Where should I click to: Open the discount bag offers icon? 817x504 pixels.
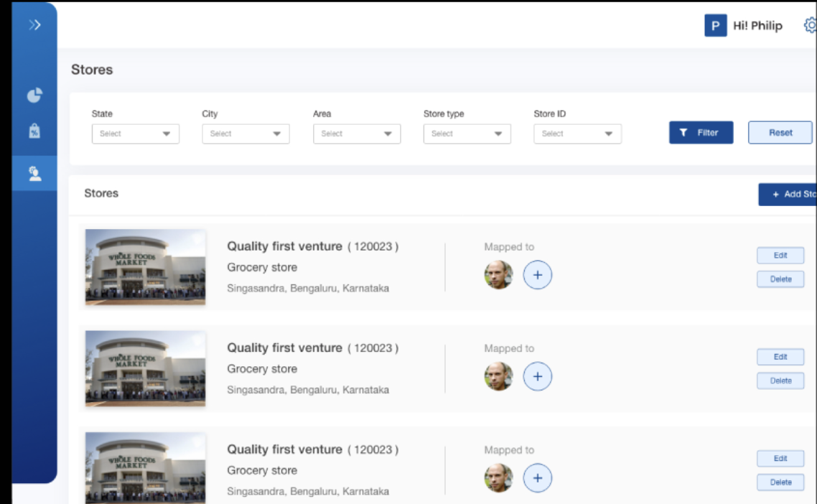click(34, 131)
